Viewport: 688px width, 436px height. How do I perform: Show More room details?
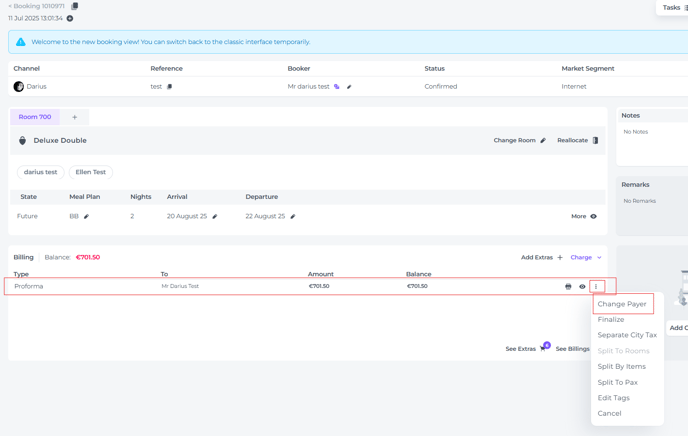[x=578, y=216]
